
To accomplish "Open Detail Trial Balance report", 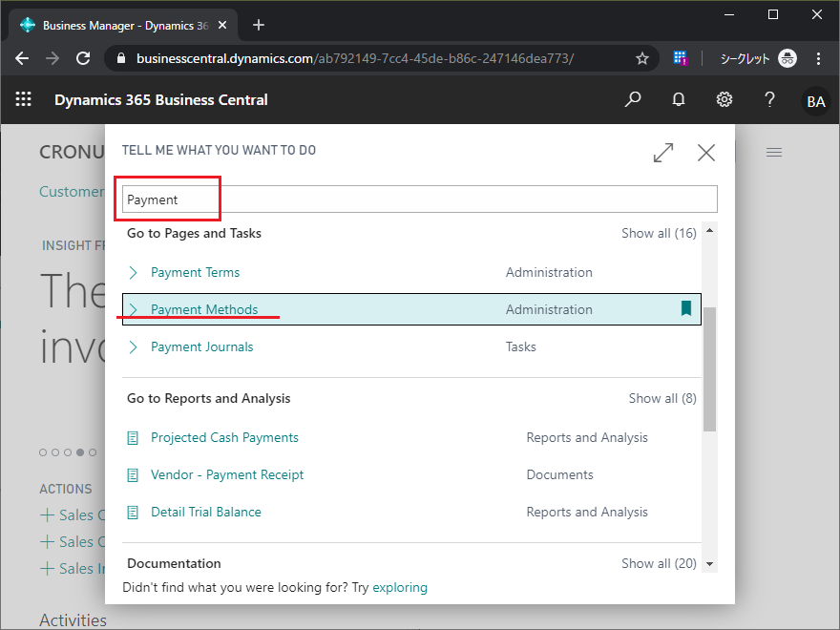I will click(206, 513).
